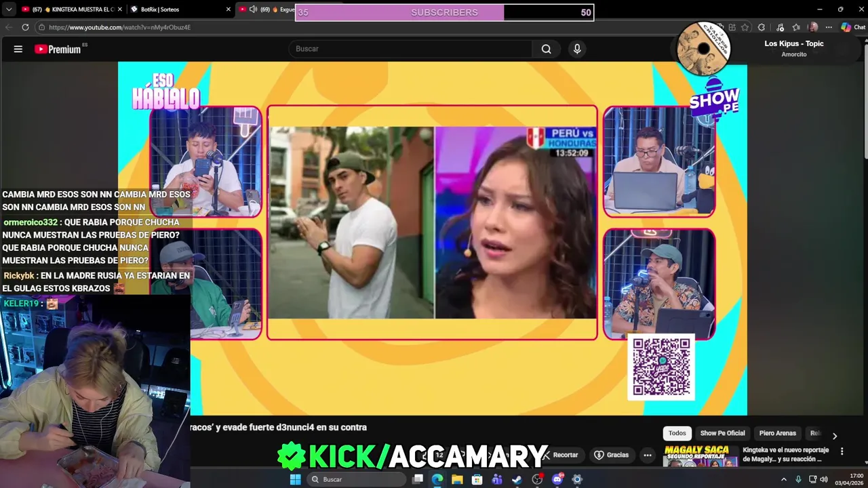This screenshot has height=488, width=868.
Task: Open the YouTube hamburger guide menu
Action: pos(18,49)
